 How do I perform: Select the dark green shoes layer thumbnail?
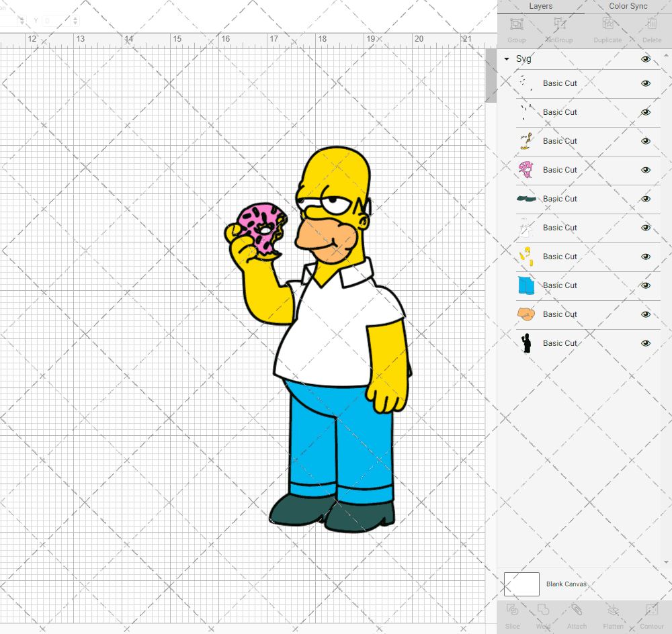526,199
